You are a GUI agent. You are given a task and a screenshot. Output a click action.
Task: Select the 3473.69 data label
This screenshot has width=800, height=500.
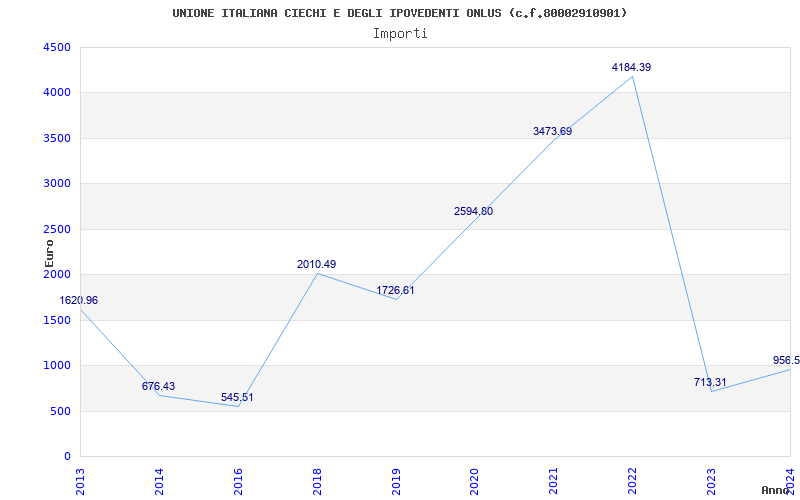[553, 131]
